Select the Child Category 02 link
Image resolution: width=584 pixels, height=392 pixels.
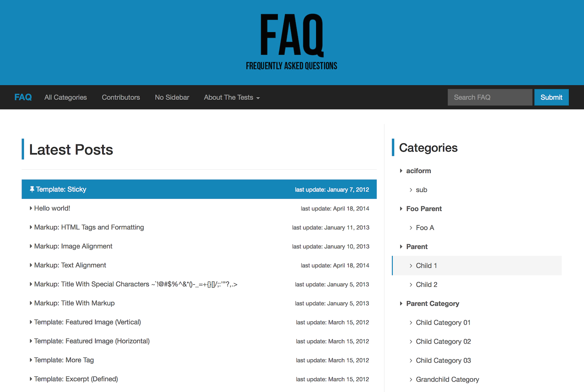tap(443, 342)
